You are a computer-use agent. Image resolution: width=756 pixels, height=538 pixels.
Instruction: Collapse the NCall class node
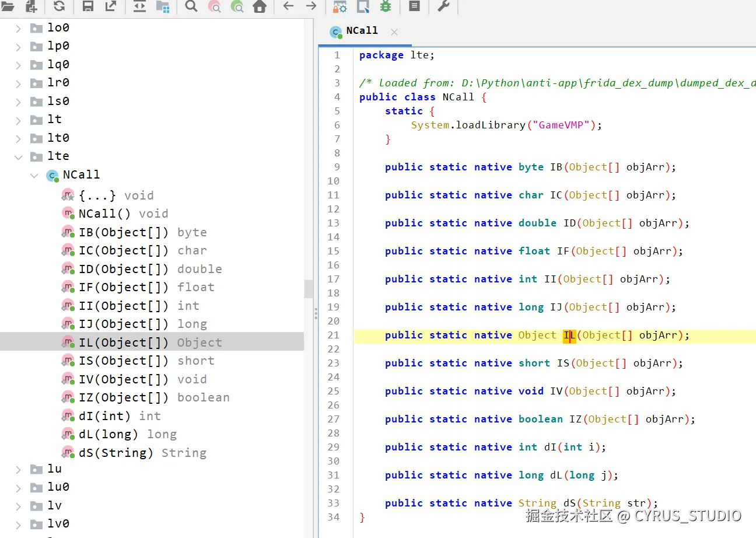34,175
